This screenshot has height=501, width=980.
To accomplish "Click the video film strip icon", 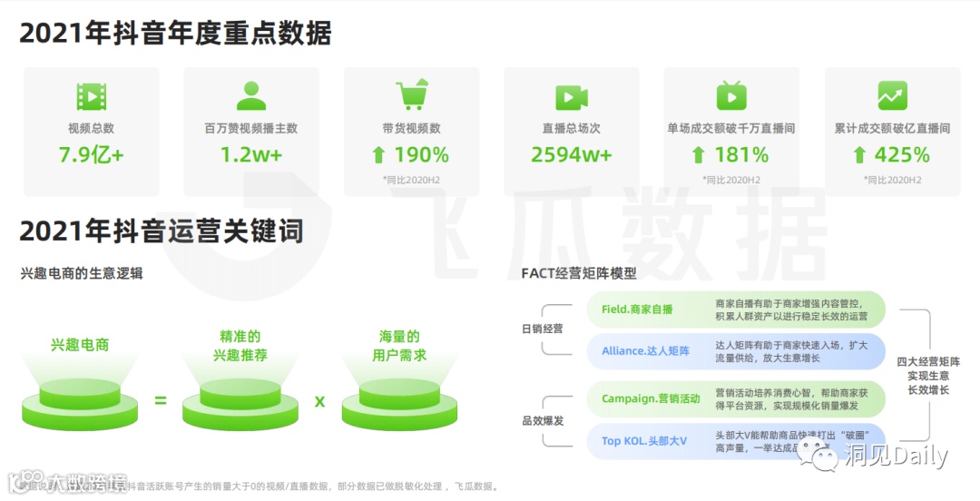I will coord(92,97).
